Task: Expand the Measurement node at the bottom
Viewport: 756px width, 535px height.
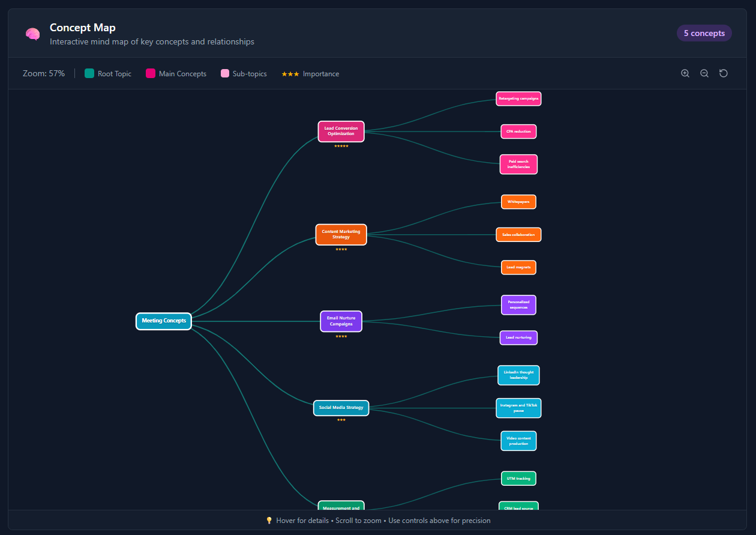Action: point(341,507)
